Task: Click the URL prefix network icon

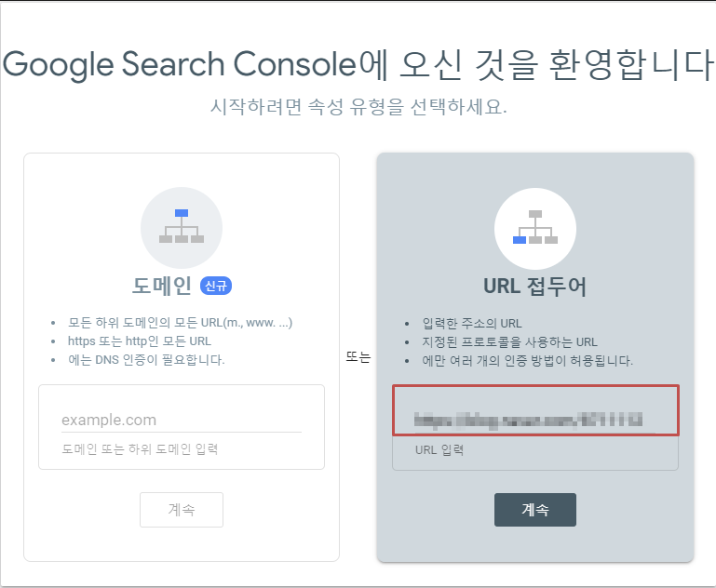Action: tap(535, 228)
